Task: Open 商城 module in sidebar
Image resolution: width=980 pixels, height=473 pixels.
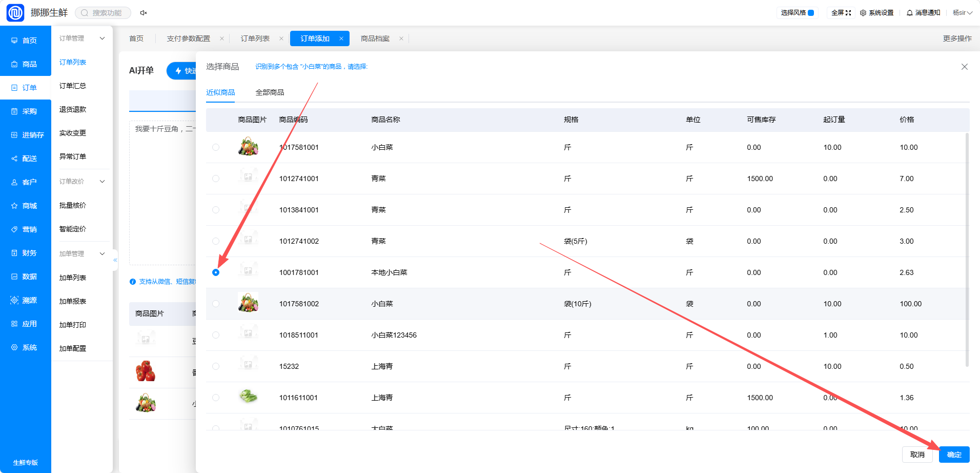Action: (x=26, y=206)
